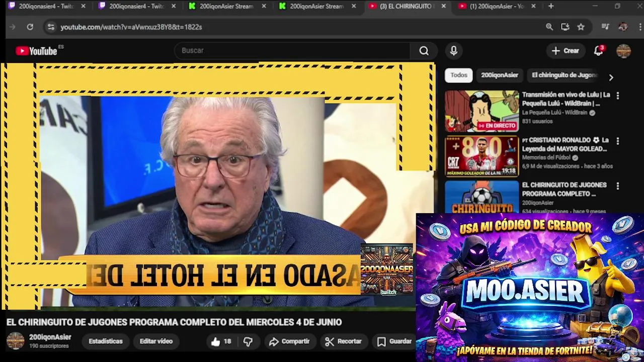644x362 pixels.
Task: Open options for La Pequeña Lulú video
Action: point(618,96)
